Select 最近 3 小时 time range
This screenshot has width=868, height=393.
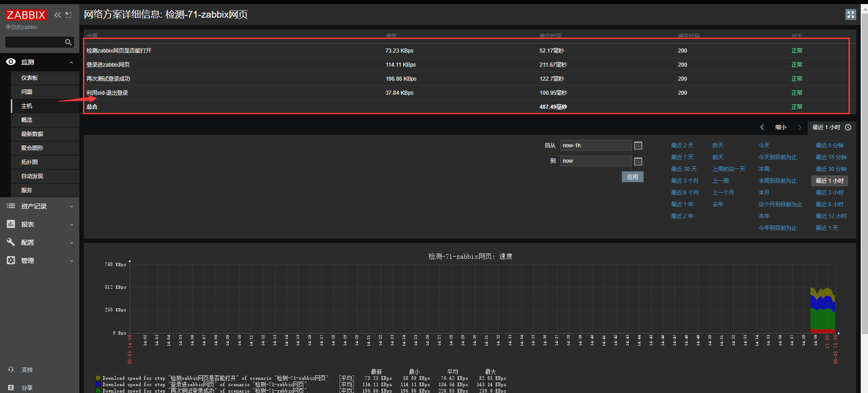(829, 193)
